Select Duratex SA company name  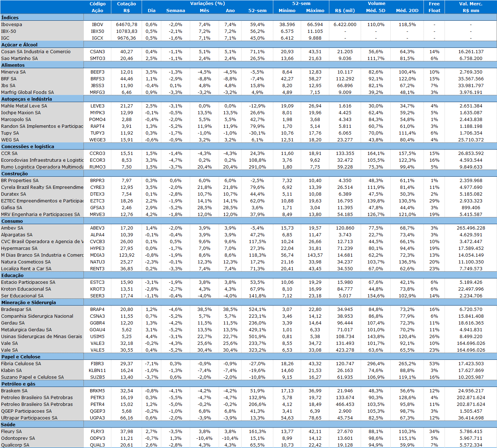click(x=14, y=194)
